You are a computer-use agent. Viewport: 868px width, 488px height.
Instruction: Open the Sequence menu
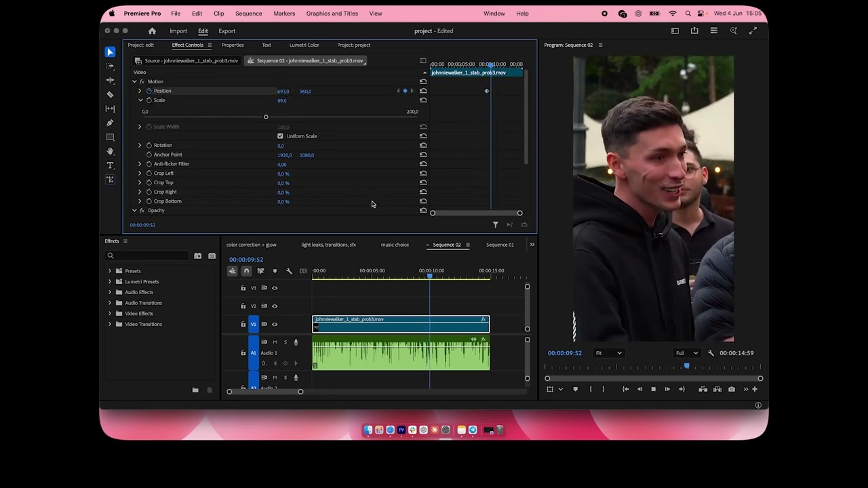[x=248, y=14]
